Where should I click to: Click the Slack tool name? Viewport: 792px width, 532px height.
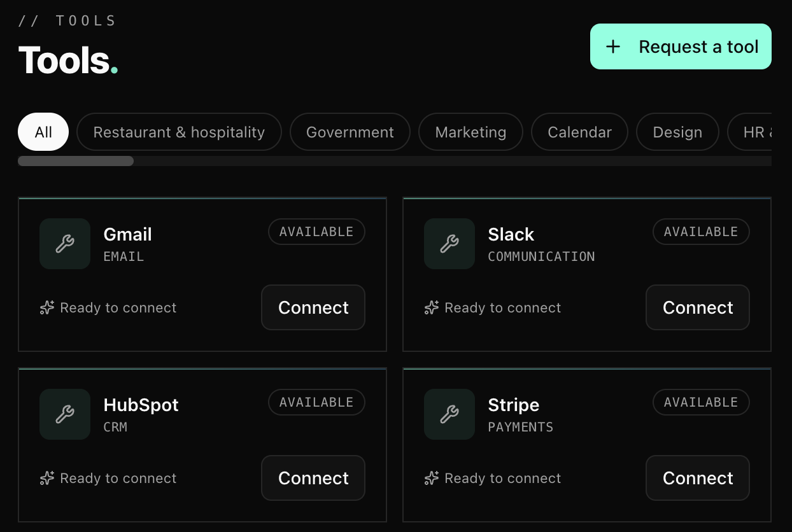[511, 234]
